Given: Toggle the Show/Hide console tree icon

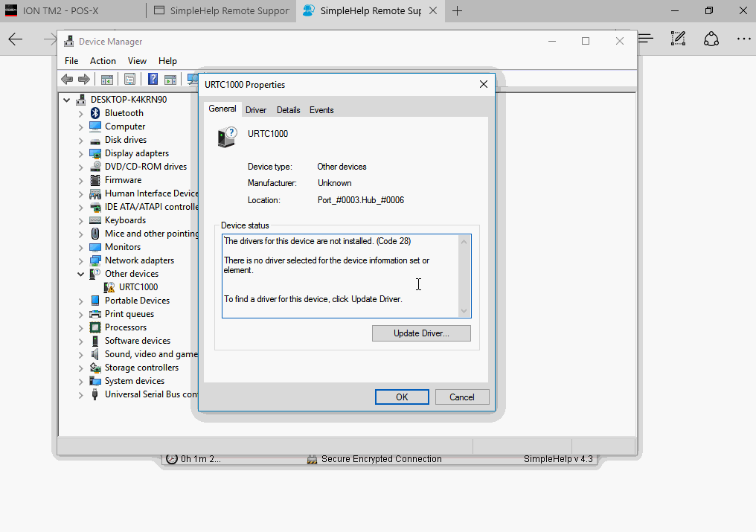Looking at the screenshot, I should point(107,79).
